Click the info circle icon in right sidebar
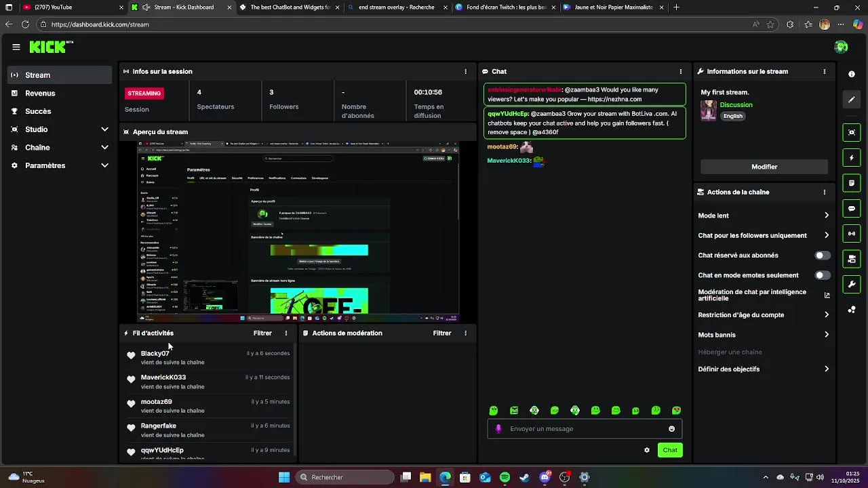868x488 pixels. pos(852,75)
